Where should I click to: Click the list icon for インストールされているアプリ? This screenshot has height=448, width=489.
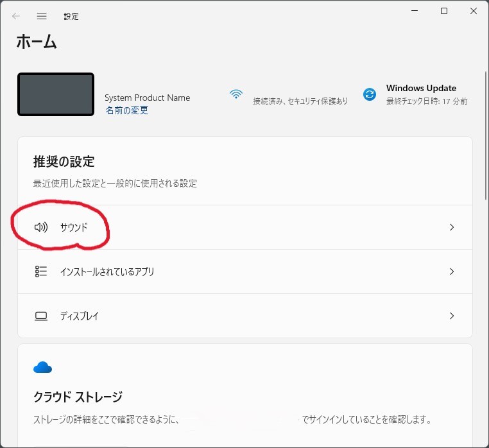[x=41, y=271]
